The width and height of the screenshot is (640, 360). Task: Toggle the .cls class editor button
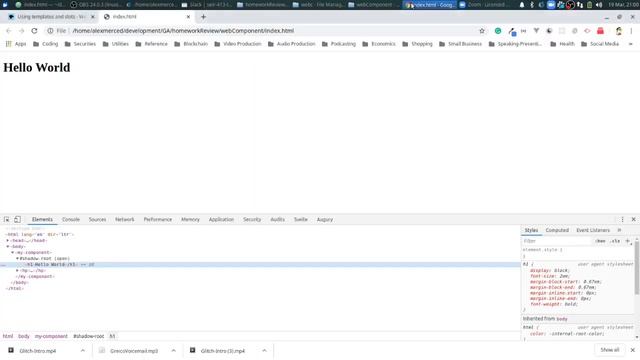pos(615,241)
